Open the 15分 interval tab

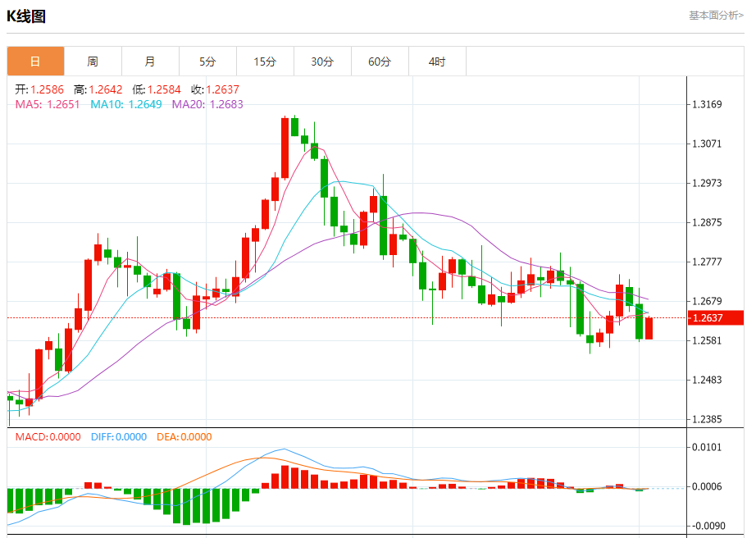click(265, 62)
